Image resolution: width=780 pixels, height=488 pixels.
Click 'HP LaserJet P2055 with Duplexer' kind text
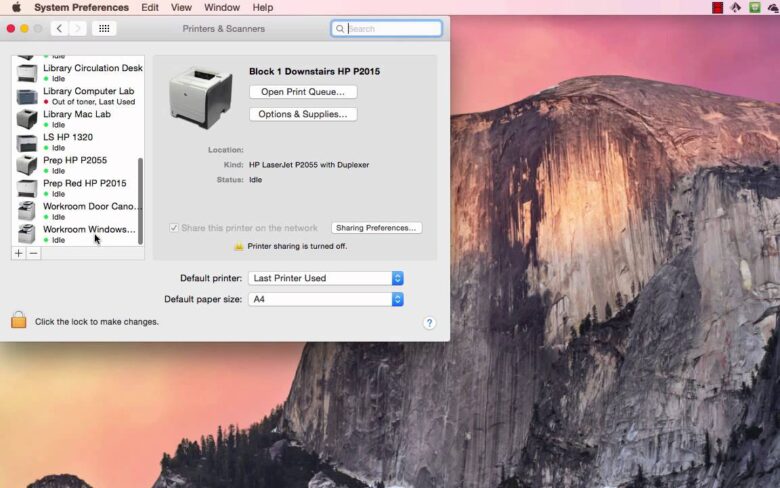point(309,165)
